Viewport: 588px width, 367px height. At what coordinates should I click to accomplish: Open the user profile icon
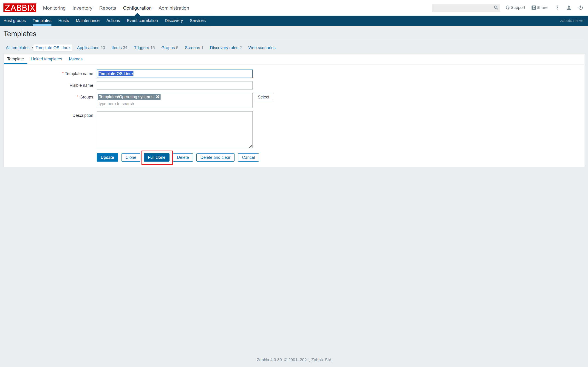tap(569, 8)
